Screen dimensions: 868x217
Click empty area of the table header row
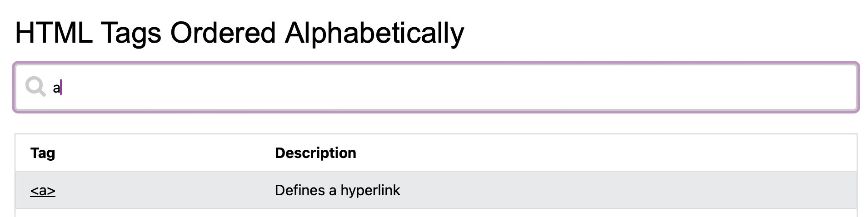(591, 153)
